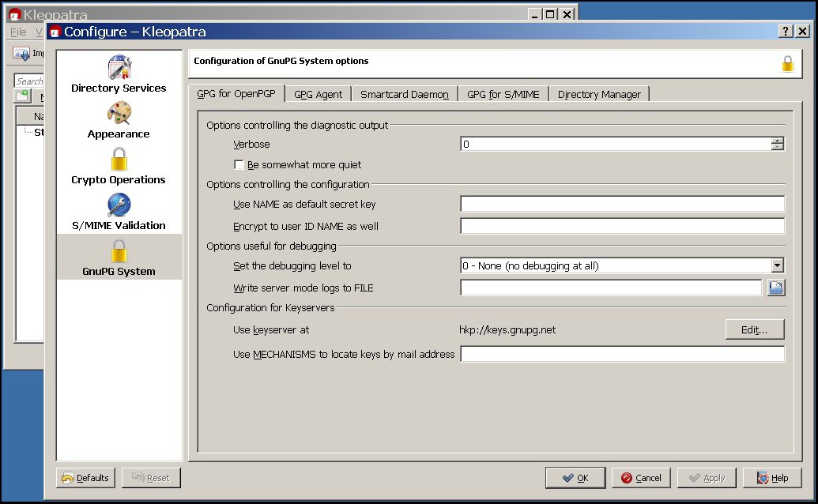Image resolution: width=818 pixels, height=504 pixels.
Task: Focus the MECHANISMS to locate keys field
Action: 622,354
